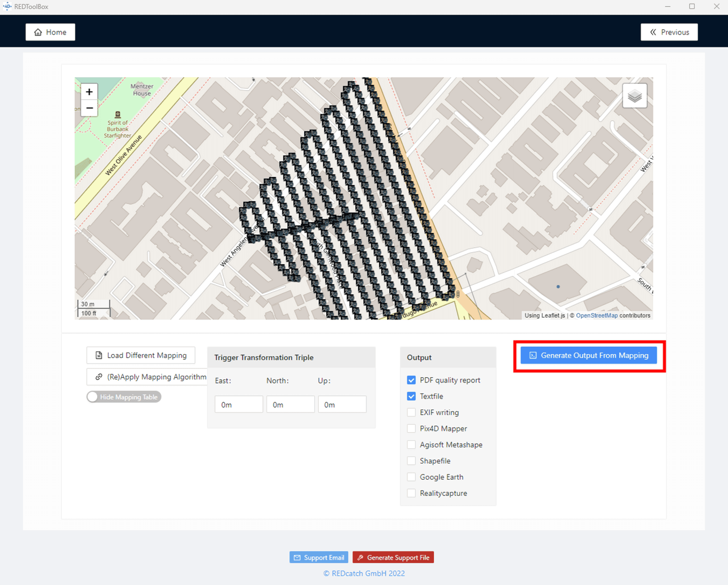728x585 pixels.
Task: Enable the Agisoft Metashape output
Action: click(411, 444)
